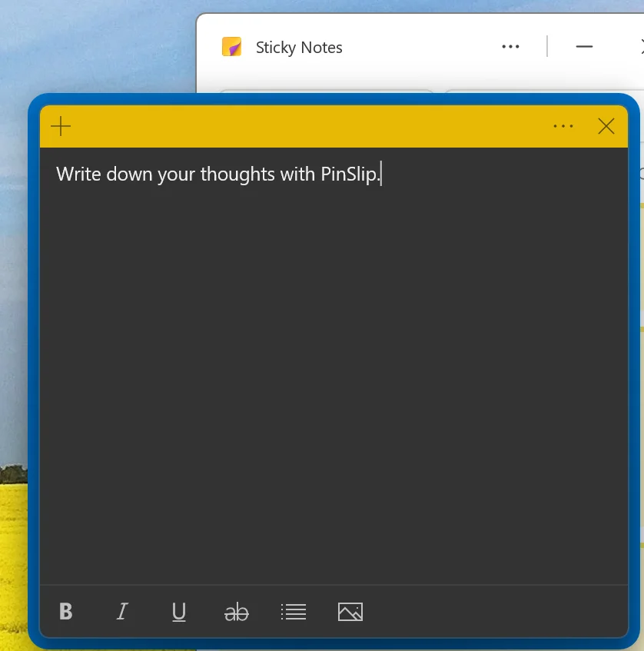Screen dimensions: 644x651
Task: Open the yellow note's three-dot menu
Action: point(563,126)
